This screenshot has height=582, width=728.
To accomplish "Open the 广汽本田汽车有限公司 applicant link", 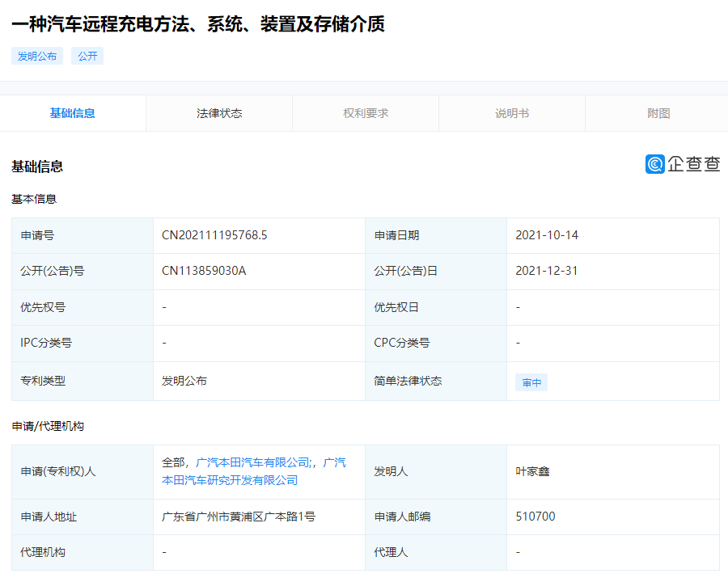I will (x=253, y=462).
